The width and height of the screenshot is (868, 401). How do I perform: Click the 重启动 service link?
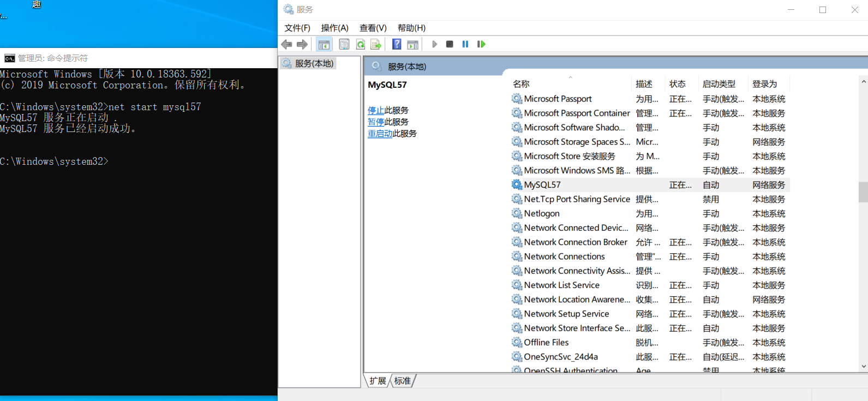pos(380,134)
